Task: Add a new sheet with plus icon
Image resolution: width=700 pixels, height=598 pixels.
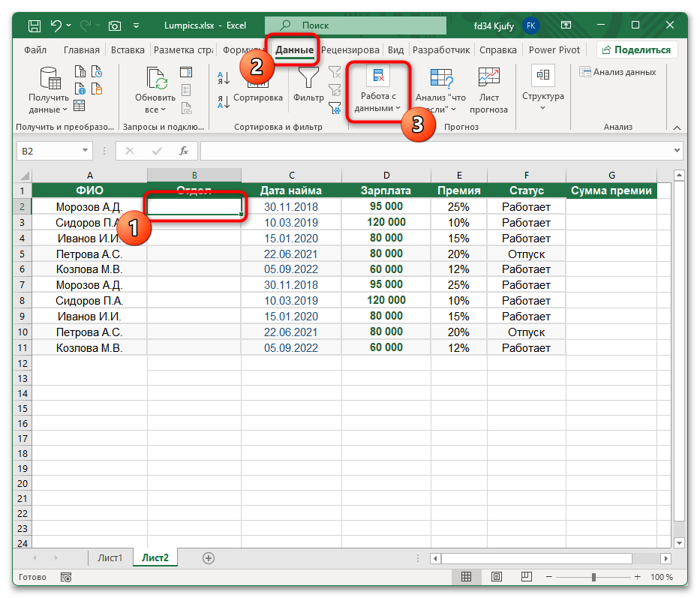Action: (209, 557)
